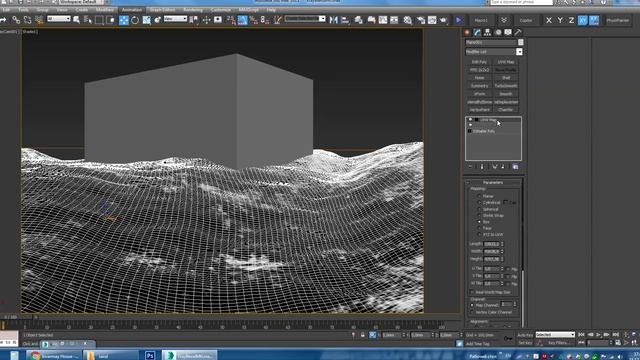640x360 pixels.
Task: Select Cylindrical mapping type
Action: (479, 203)
